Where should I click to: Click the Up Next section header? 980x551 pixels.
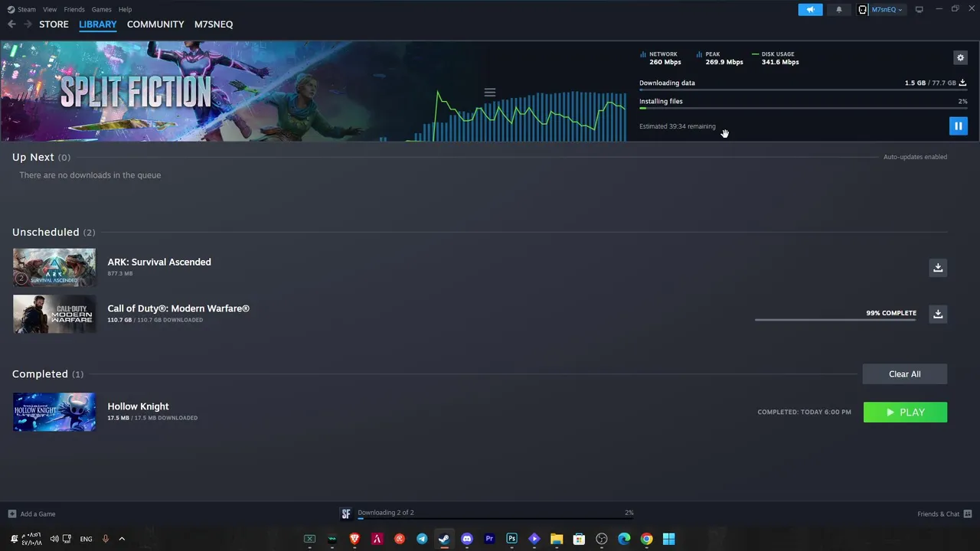pyautogui.click(x=41, y=157)
